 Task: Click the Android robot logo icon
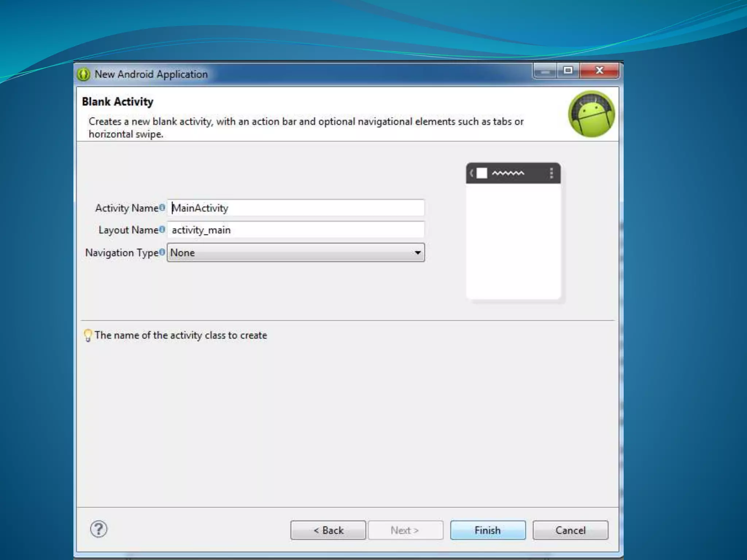[591, 114]
